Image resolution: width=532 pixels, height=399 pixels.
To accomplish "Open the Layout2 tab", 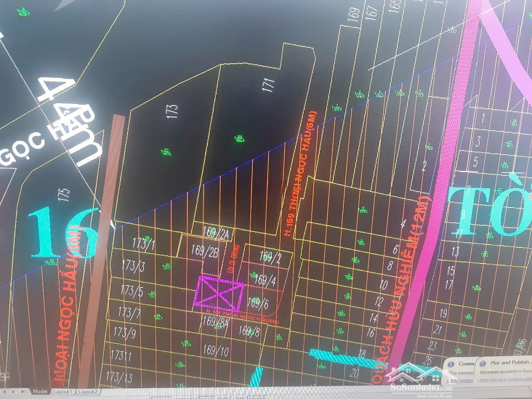I will click(89, 392).
